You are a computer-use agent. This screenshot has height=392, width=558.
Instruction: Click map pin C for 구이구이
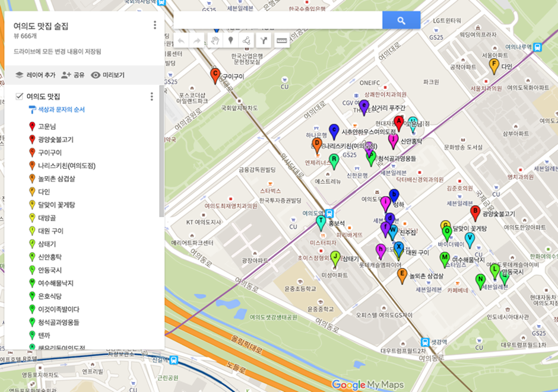point(214,75)
